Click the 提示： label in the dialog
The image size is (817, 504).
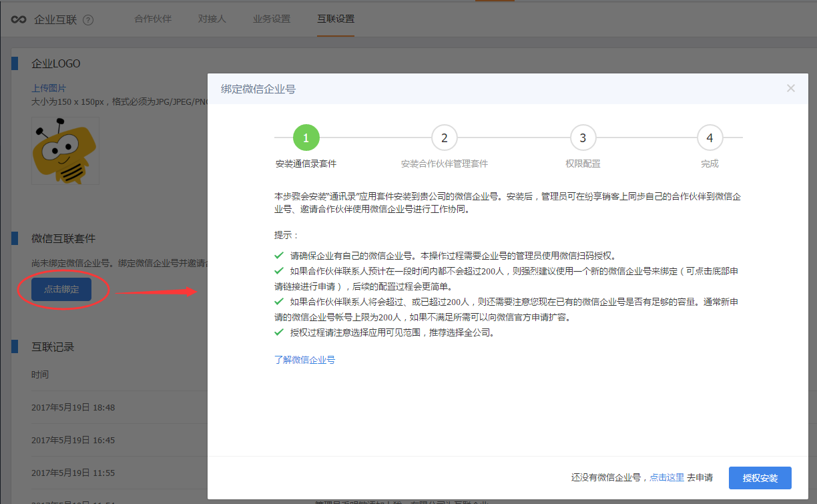click(287, 235)
